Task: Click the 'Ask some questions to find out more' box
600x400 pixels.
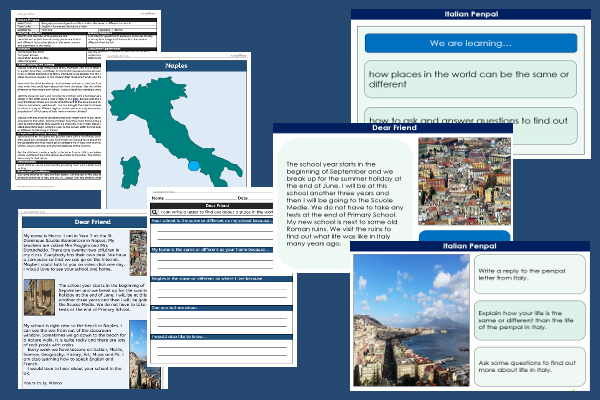Action: coord(530,367)
